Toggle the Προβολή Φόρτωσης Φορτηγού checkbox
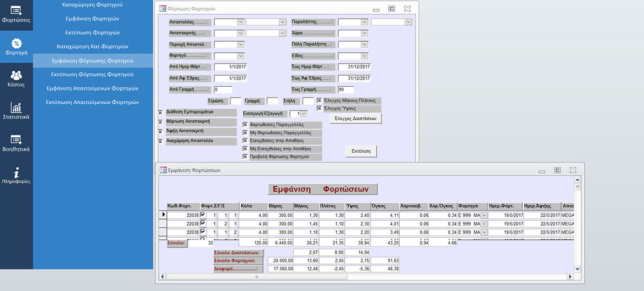644x291 pixels. (245, 157)
